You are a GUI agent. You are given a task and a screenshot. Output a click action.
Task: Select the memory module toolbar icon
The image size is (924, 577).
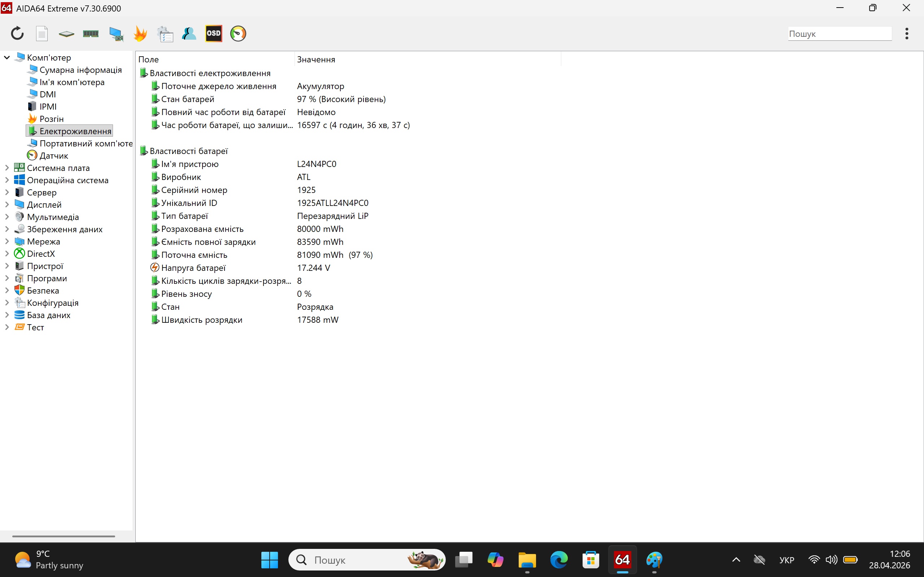pos(91,34)
